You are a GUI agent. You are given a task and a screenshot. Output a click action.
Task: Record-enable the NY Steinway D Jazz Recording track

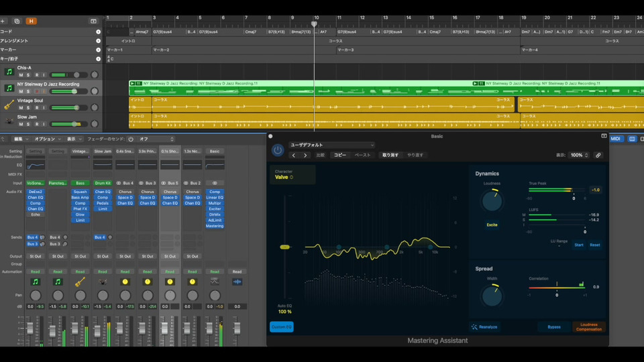tap(36, 92)
